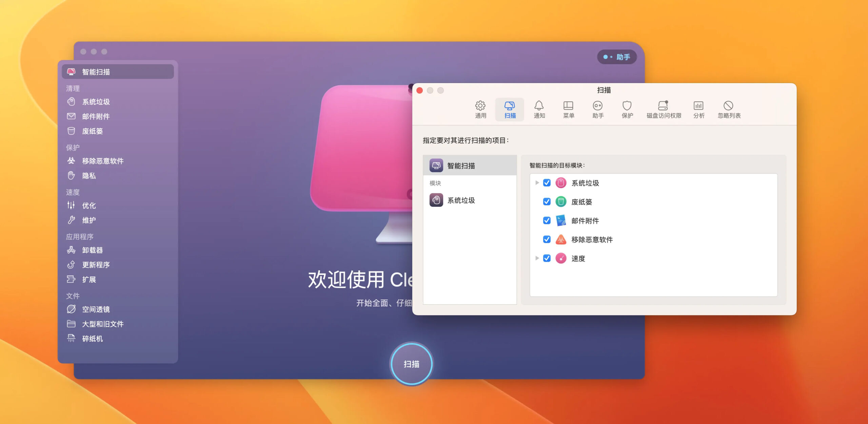
Task: Expand the 速度 module tree item
Action: [537, 258]
